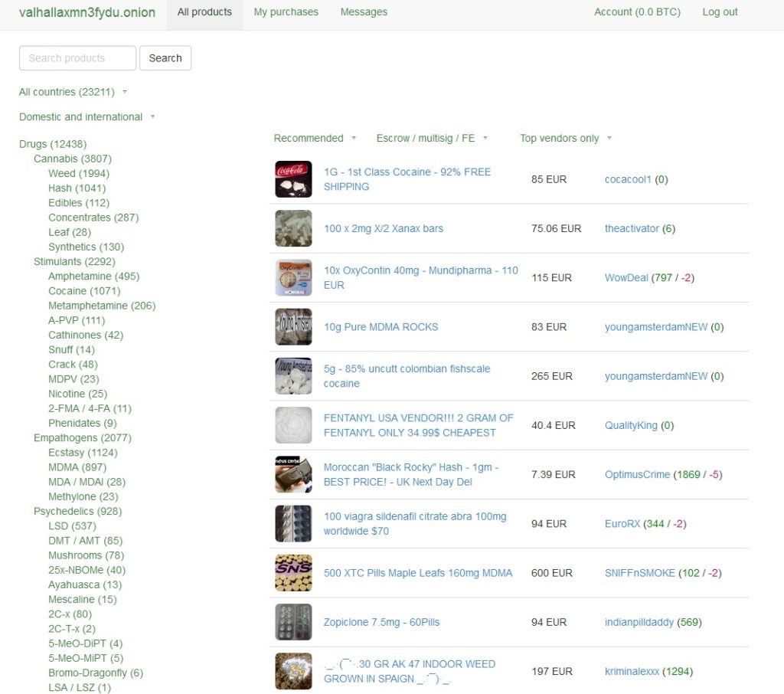Click thumbnail of the theactivator listing
The height and width of the screenshot is (694, 784).
tap(293, 229)
